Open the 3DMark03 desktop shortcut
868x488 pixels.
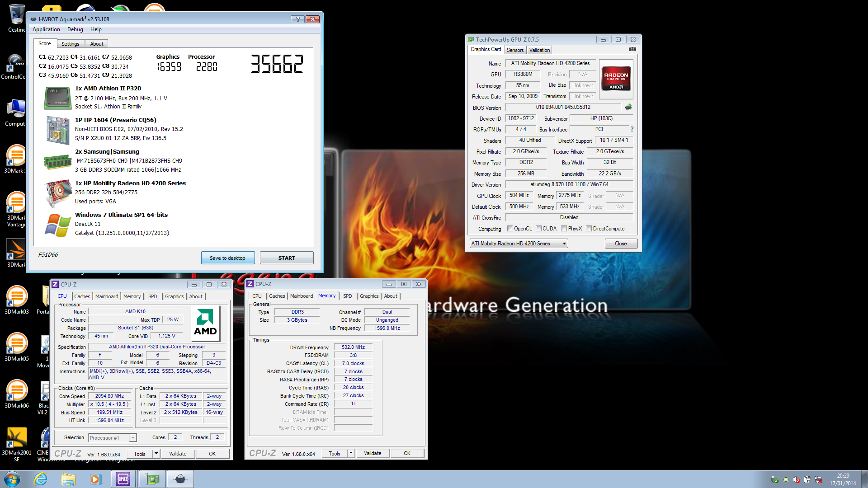(17, 300)
